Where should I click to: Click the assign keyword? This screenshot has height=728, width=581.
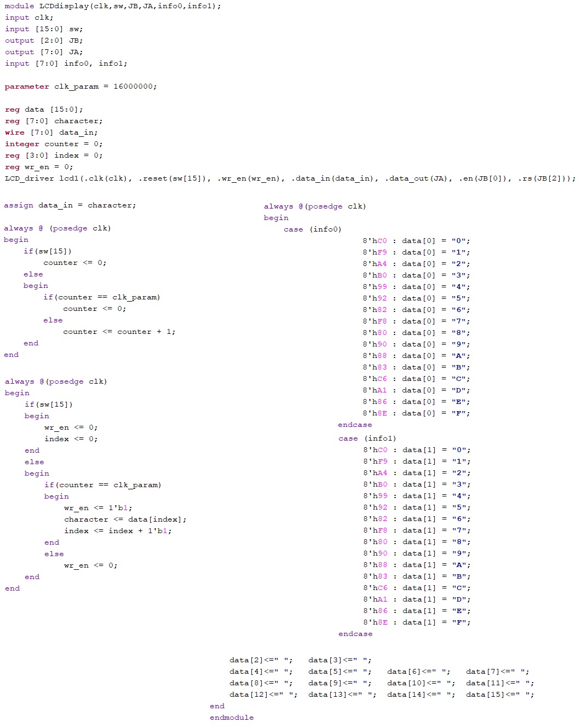(19, 205)
